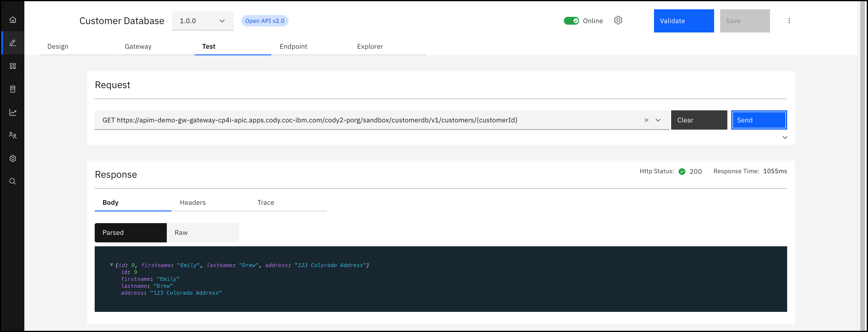Screen dimensions: 868x332
Task: Open the response Headers tab
Action: point(193,203)
